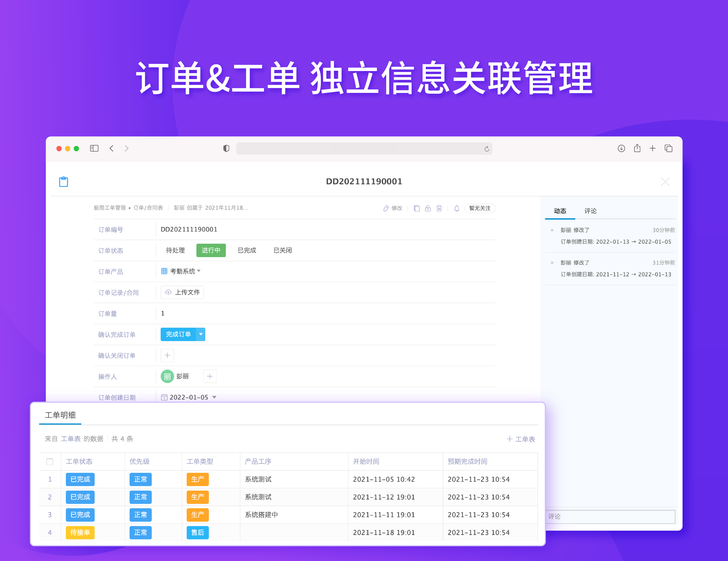
Task: Click the browser share icon
Action: click(637, 148)
